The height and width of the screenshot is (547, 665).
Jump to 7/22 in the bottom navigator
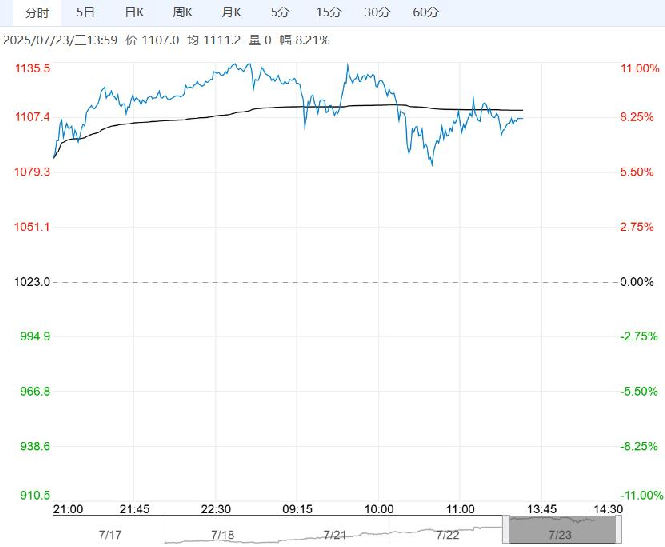[447, 535]
